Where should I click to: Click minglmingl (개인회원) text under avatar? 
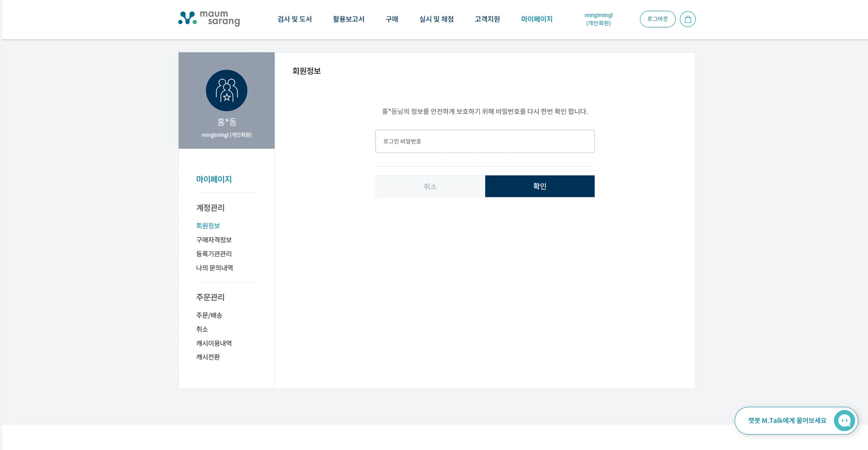click(227, 135)
